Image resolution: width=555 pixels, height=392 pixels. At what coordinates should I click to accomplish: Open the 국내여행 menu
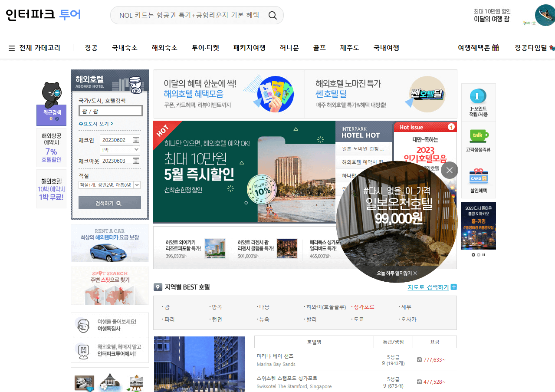click(x=386, y=48)
